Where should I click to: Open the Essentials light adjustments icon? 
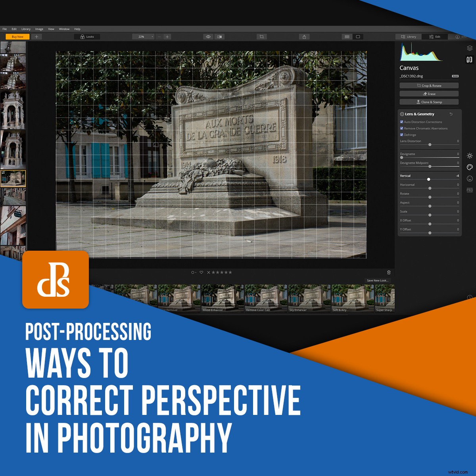pos(469,156)
